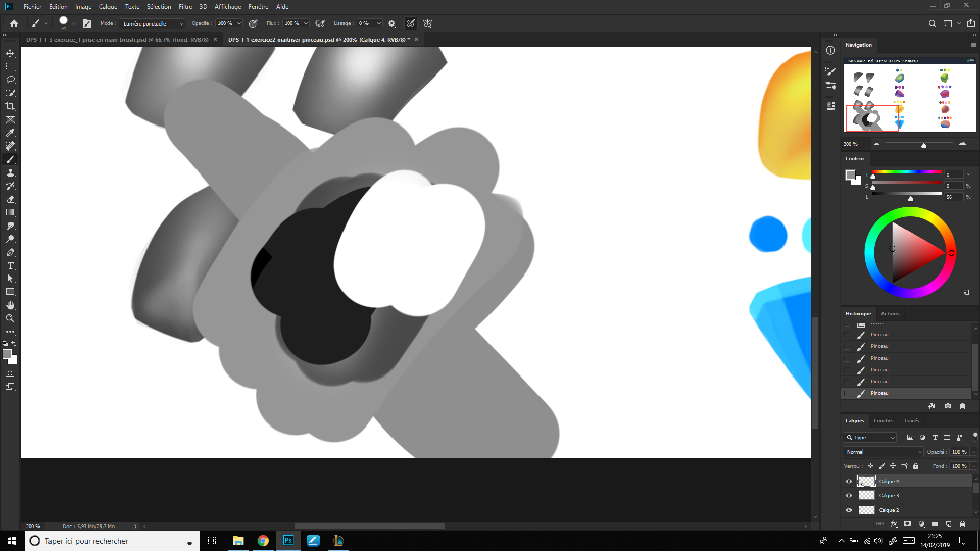Screen dimensions: 980x551
Task: Select the Crop tool
Action: [10, 106]
